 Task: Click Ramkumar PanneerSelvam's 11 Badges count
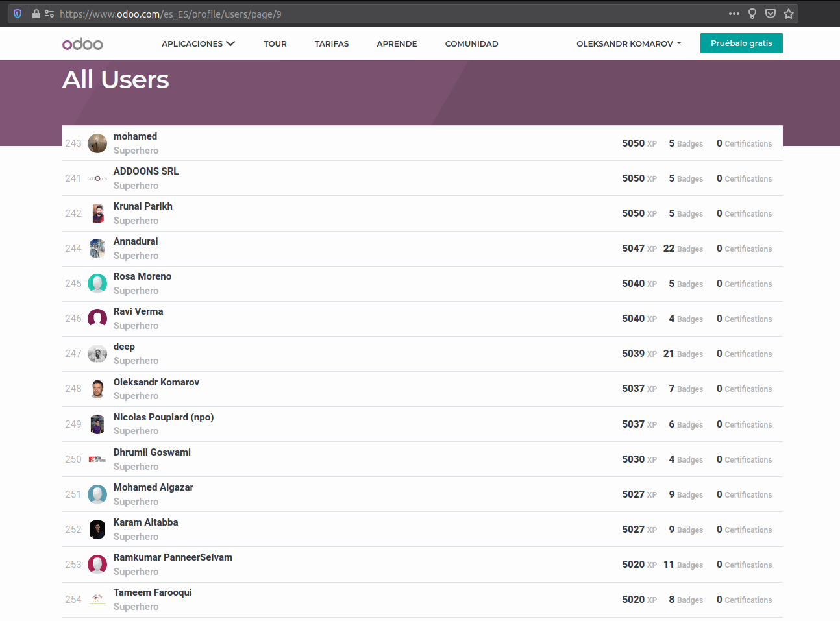(683, 565)
